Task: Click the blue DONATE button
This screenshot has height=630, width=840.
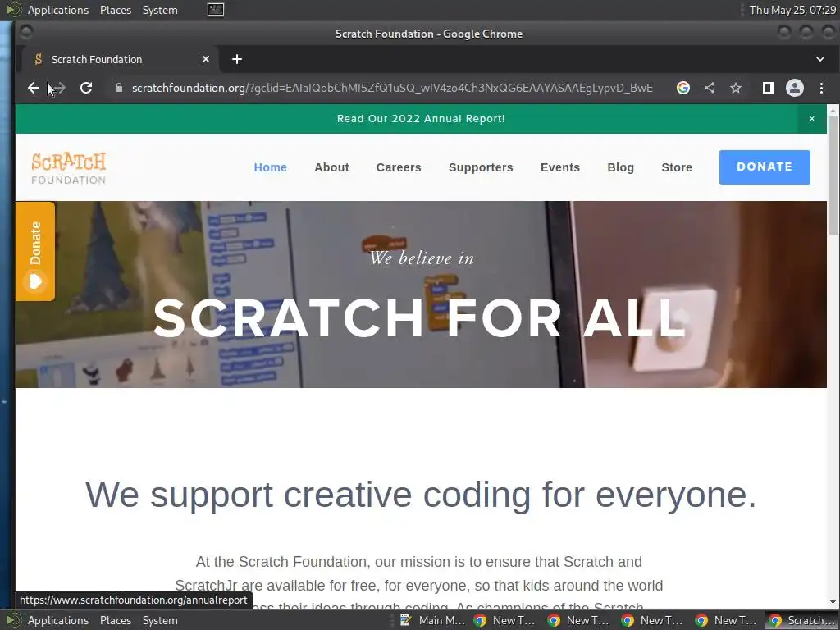Action: 765,167
